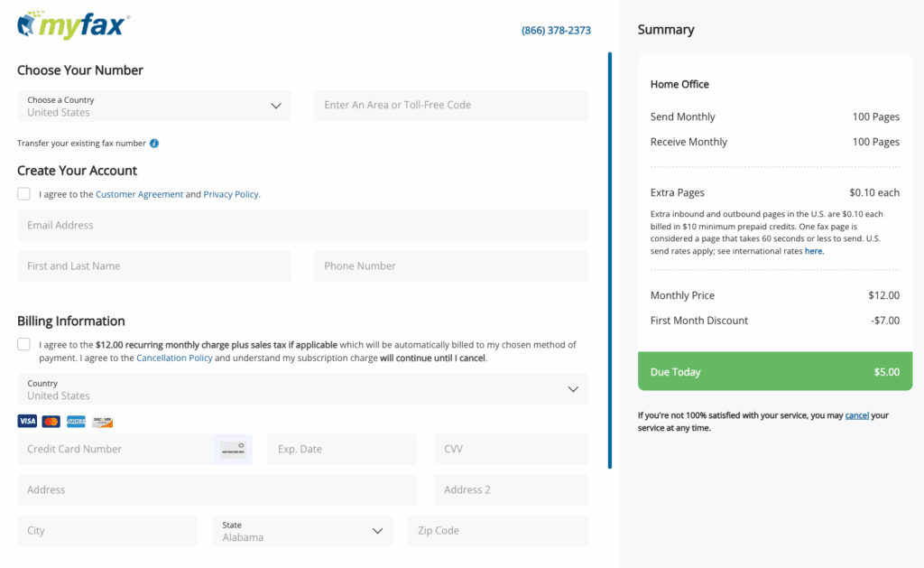Viewport: 924px width, 568px height.
Task: Click the (866) 378-2373 phone number
Action: pyautogui.click(x=556, y=31)
